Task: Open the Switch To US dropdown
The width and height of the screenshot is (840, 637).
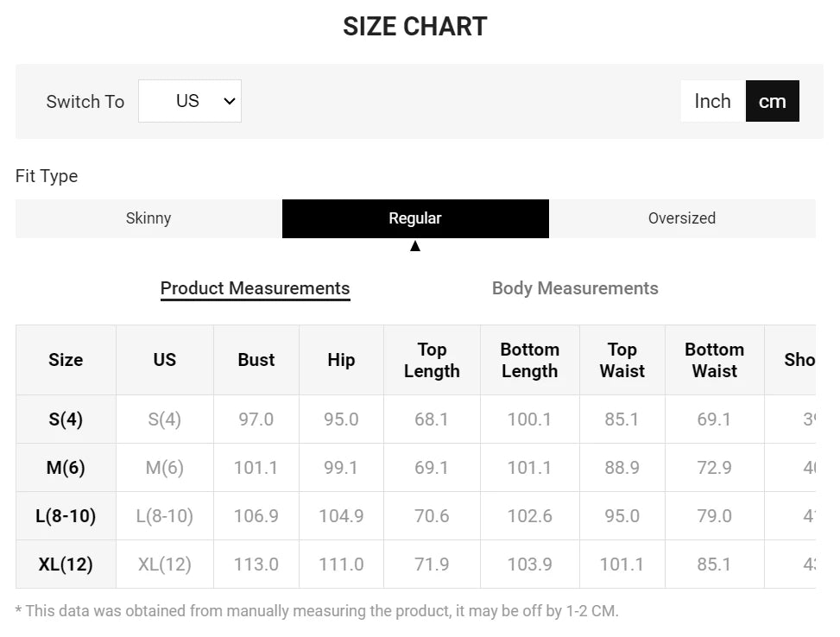Action: point(189,101)
